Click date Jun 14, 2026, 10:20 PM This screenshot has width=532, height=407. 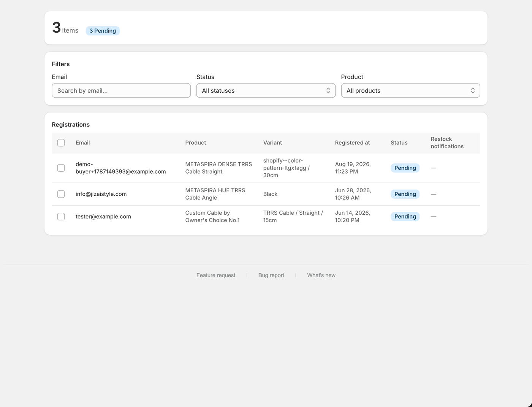(353, 217)
